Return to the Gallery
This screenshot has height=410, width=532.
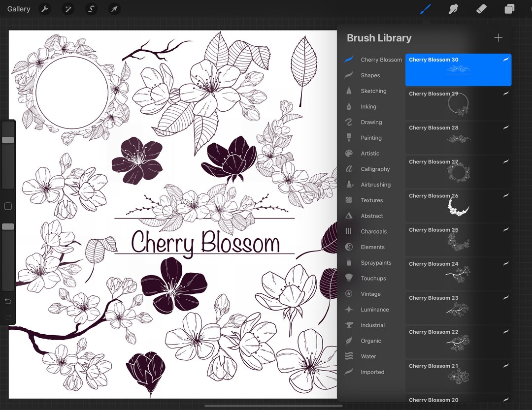(x=19, y=9)
